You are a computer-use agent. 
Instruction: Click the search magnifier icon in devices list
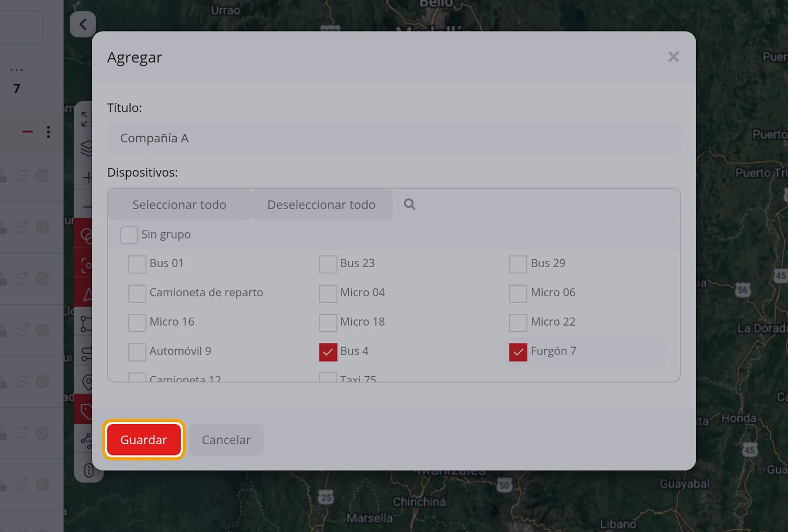(409, 204)
